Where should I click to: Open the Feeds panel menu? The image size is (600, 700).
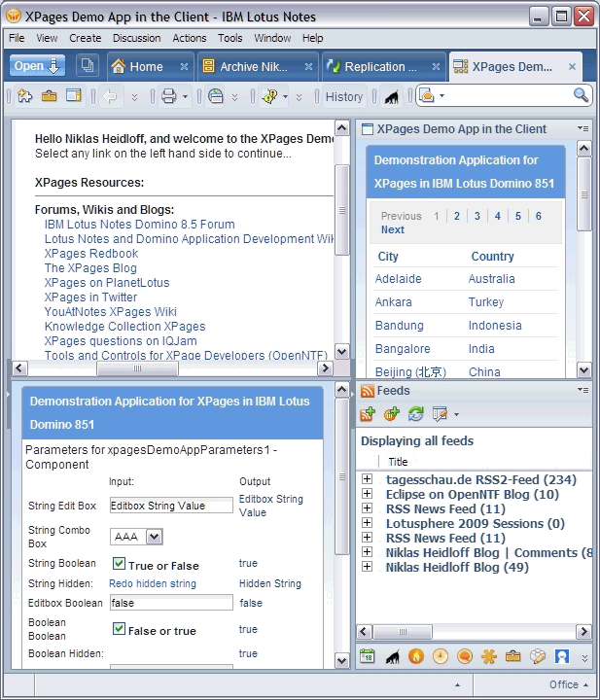(583, 391)
